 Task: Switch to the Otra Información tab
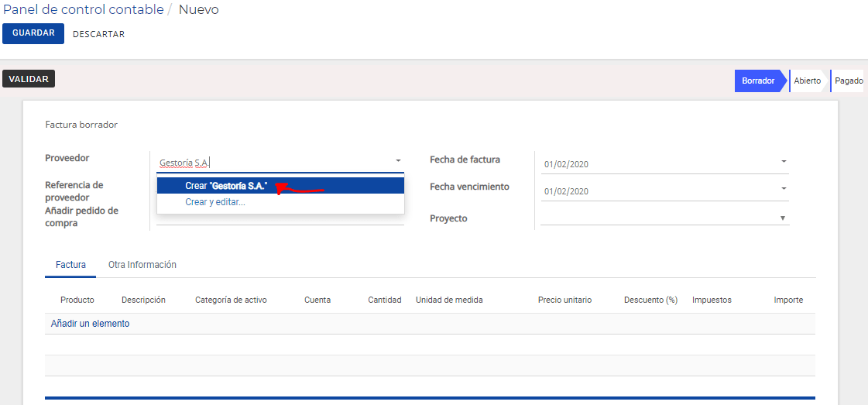click(x=142, y=265)
